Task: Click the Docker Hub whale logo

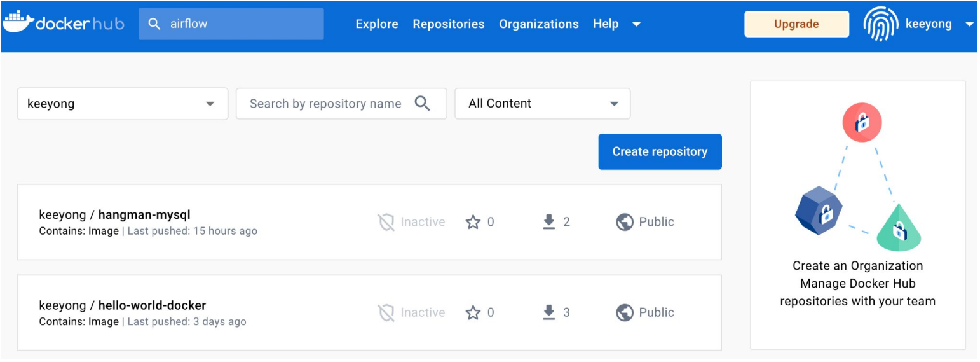Action: (x=18, y=23)
